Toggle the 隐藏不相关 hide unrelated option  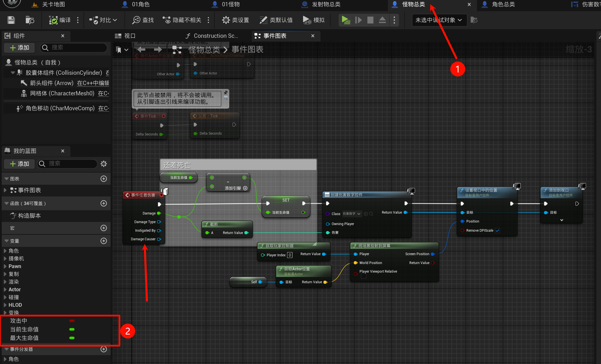182,20
